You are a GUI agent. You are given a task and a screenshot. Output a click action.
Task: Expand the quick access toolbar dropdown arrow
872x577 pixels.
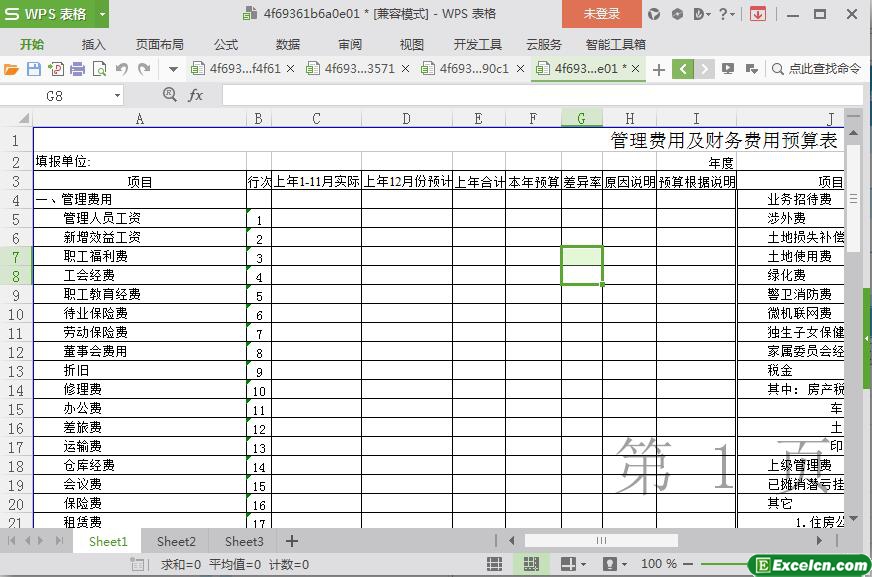coord(174,69)
